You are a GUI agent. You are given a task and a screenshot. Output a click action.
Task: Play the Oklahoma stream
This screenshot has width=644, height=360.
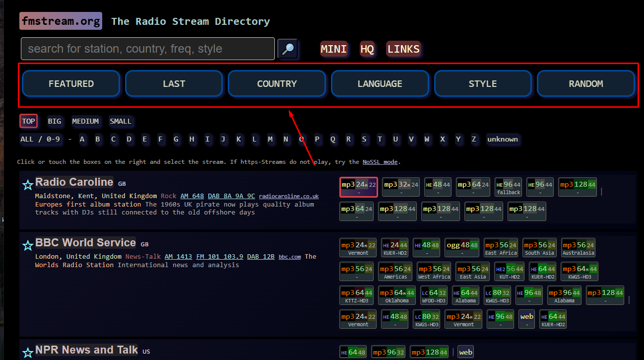pos(397,295)
